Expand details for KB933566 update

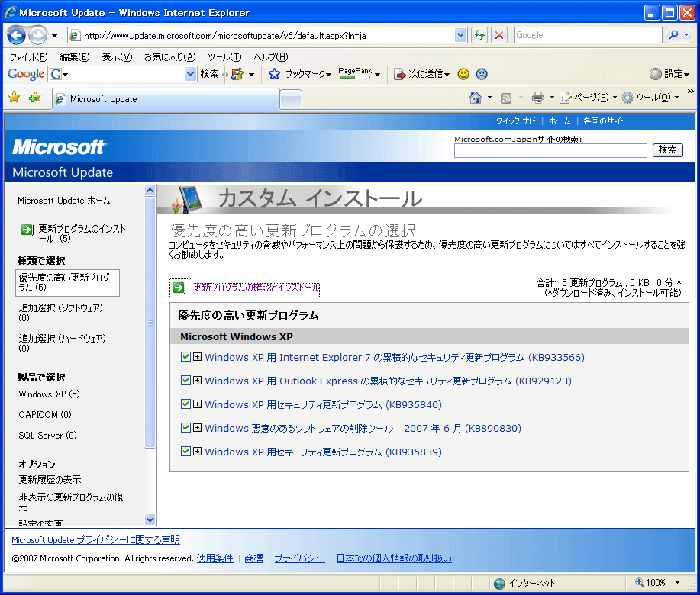[197, 357]
